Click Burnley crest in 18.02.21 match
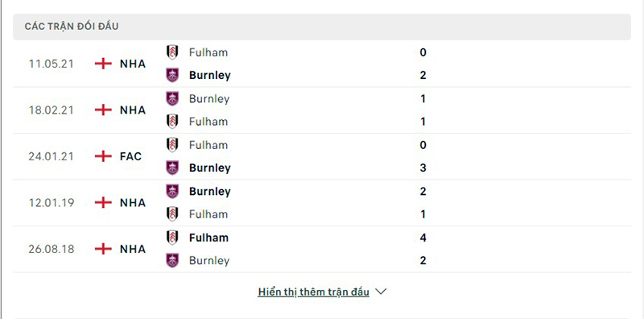This screenshot has width=644, height=319. pyautogui.click(x=172, y=98)
